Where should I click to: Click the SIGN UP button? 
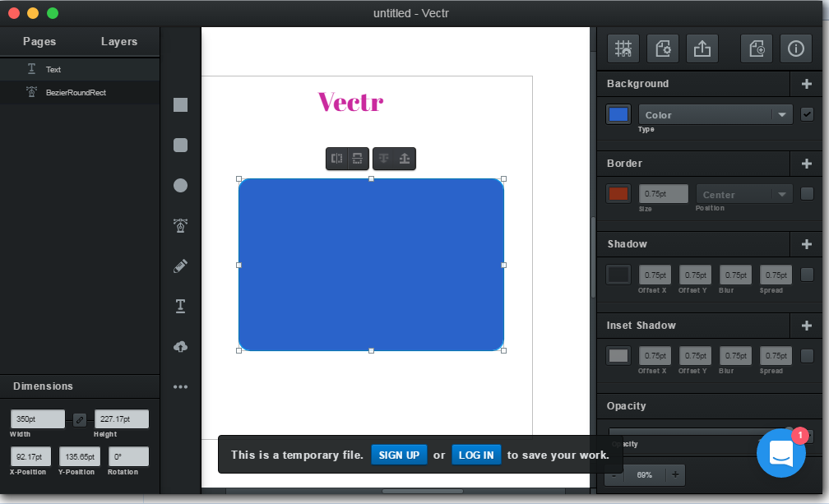pos(399,455)
